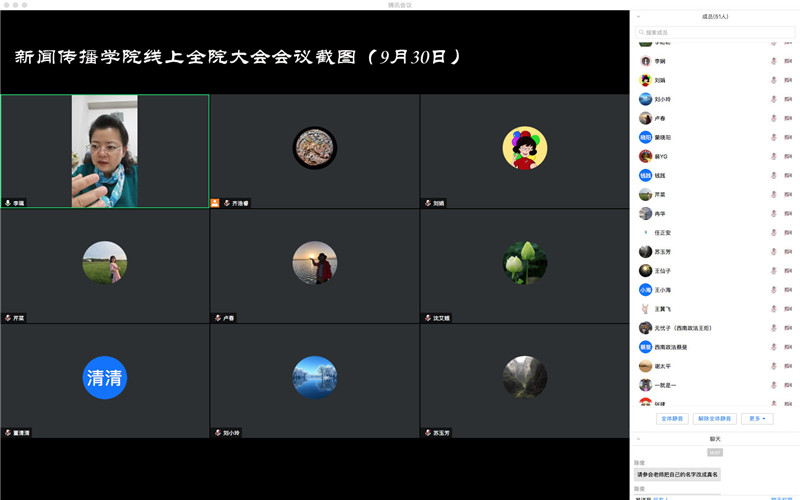Toggle microphone for 苏玉芳 in member list

[773, 252]
